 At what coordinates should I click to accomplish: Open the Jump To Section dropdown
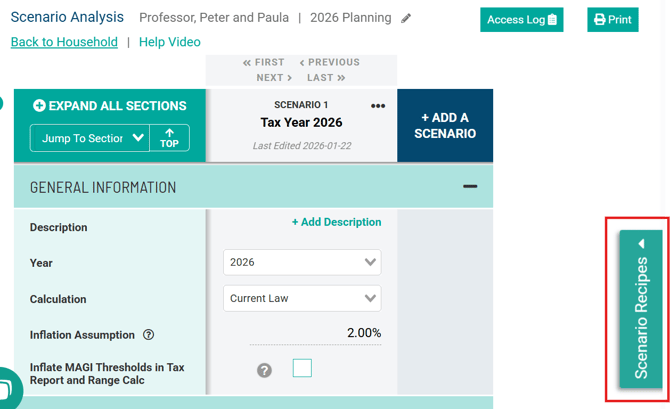coord(90,138)
